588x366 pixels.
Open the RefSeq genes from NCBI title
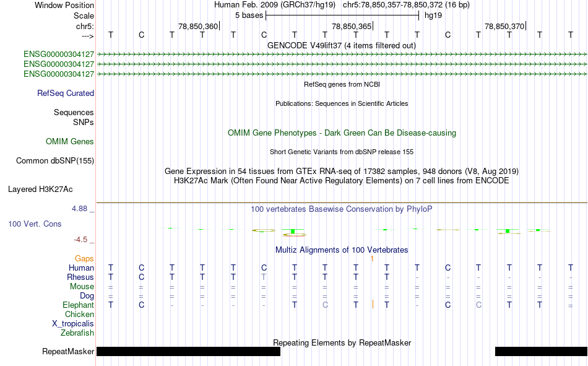coord(342,84)
